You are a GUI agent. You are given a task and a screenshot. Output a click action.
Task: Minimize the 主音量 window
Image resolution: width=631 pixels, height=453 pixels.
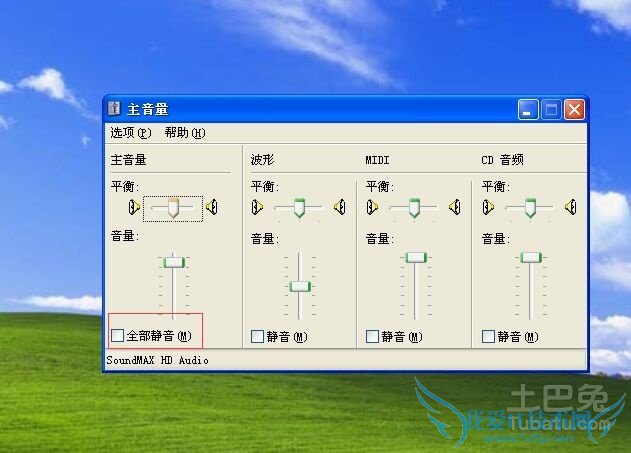pyautogui.click(x=528, y=109)
